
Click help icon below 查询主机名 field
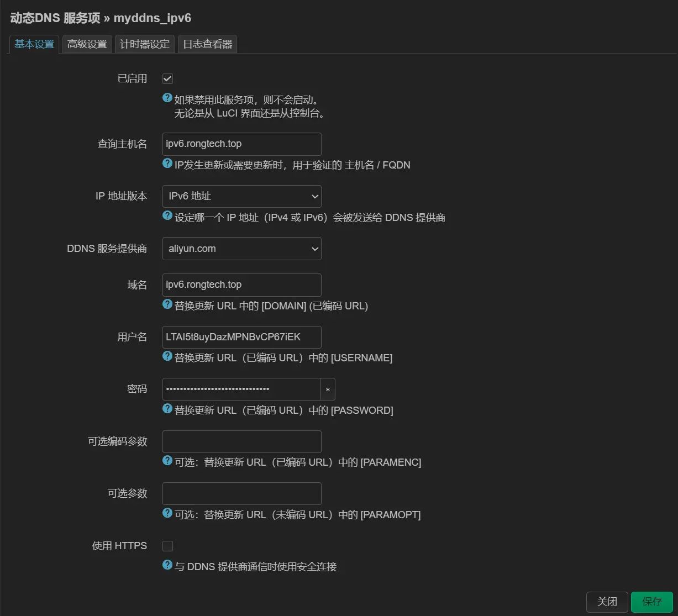coord(167,164)
